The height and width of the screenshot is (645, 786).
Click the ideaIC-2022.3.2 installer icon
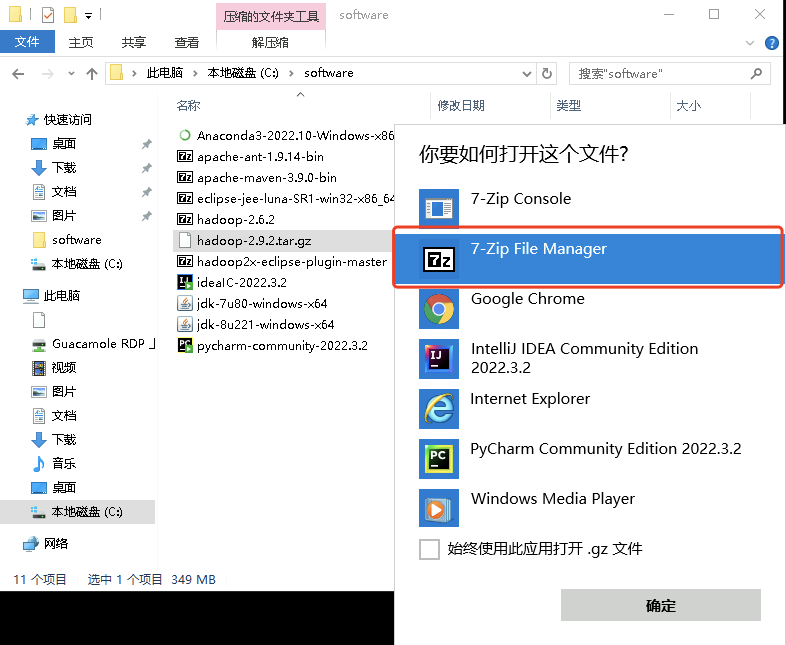[x=185, y=282]
